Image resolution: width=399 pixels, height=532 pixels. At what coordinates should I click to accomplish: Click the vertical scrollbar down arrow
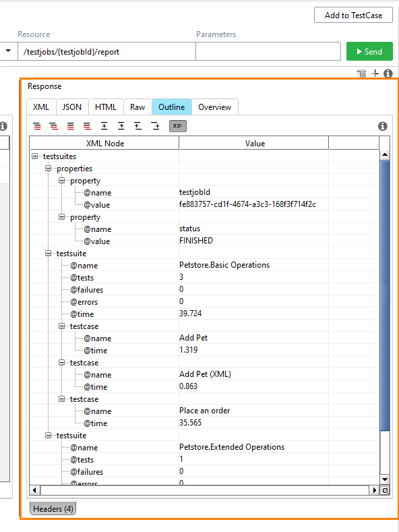click(x=385, y=479)
